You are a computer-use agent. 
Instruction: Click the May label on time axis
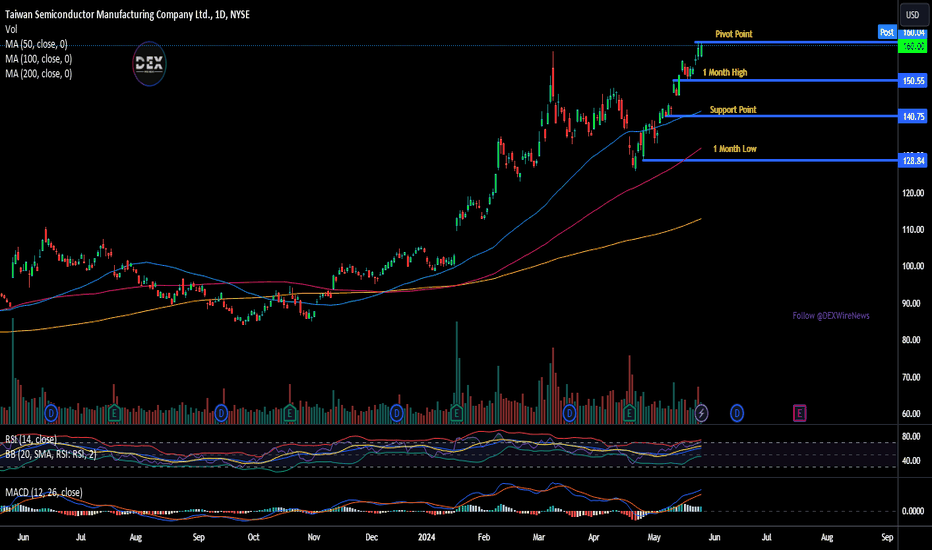pos(654,537)
